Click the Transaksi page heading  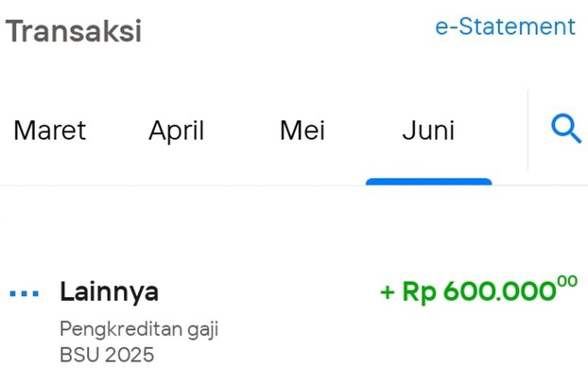pos(74,31)
